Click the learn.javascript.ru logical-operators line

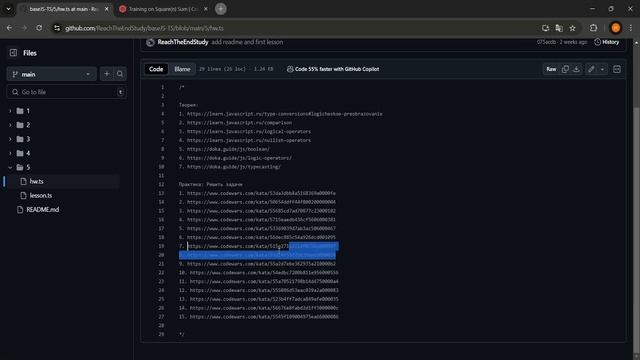click(245, 131)
